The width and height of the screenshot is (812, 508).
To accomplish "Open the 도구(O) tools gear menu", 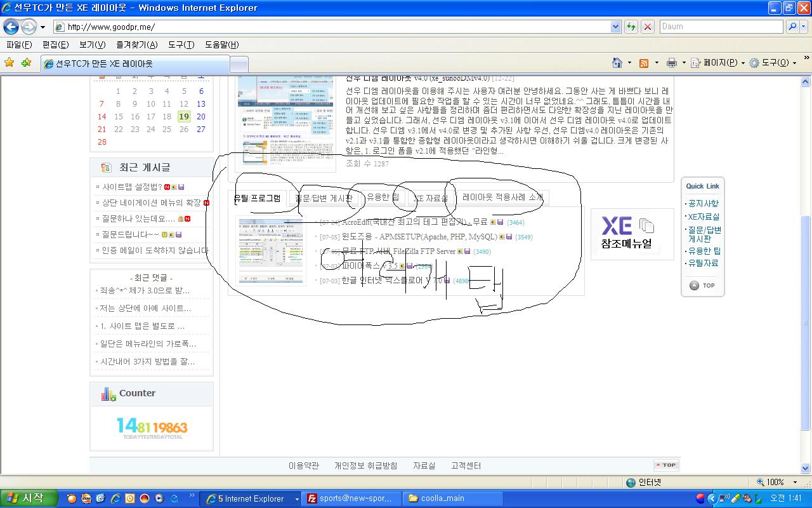I will 773,63.
